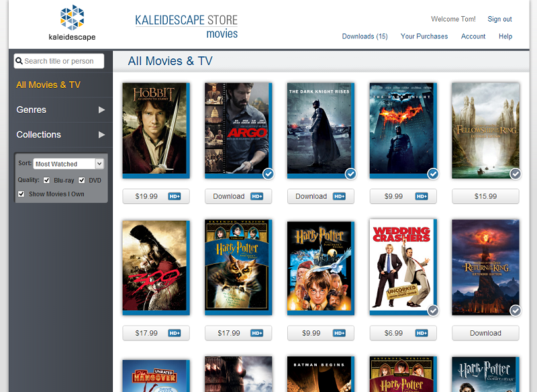Open Return of the King cover
This screenshot has height=392, width=537.
pyautogui.click(x=485, y=267)
